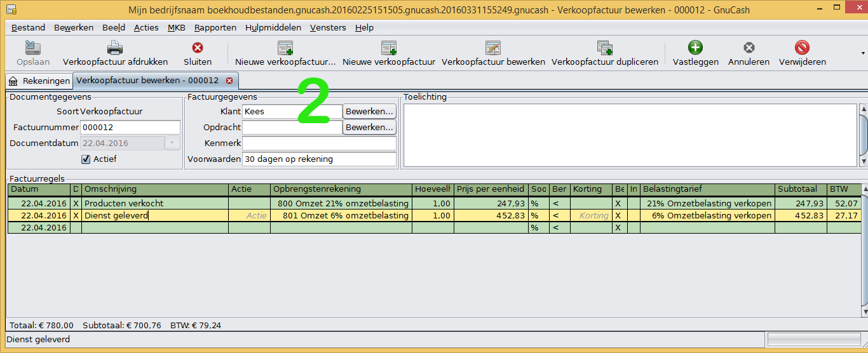Click the 452,83 Prijs per eenheid cell
This screenshot has width=868, height=353.
[x=491, y=215]
